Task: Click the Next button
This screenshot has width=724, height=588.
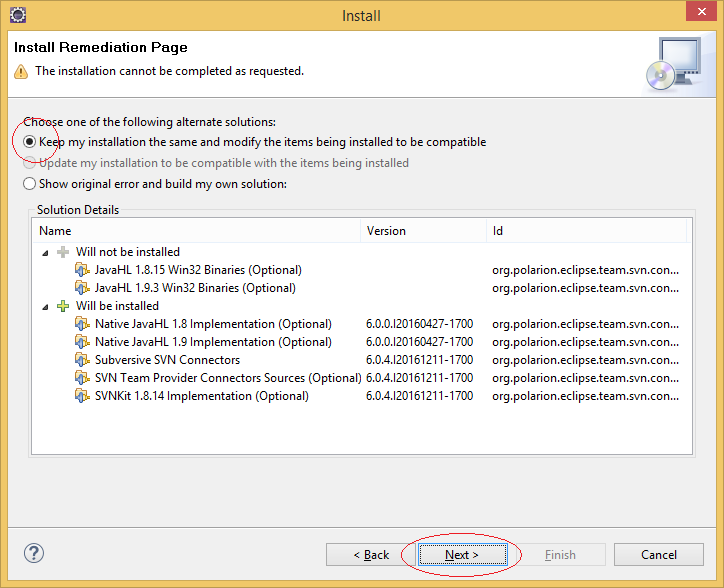Action: (x=462, y=554)
